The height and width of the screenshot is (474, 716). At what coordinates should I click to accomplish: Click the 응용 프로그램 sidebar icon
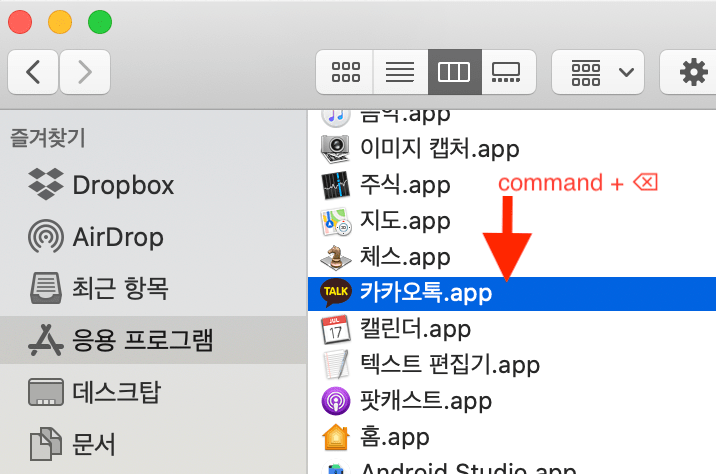tap(46, 340)
